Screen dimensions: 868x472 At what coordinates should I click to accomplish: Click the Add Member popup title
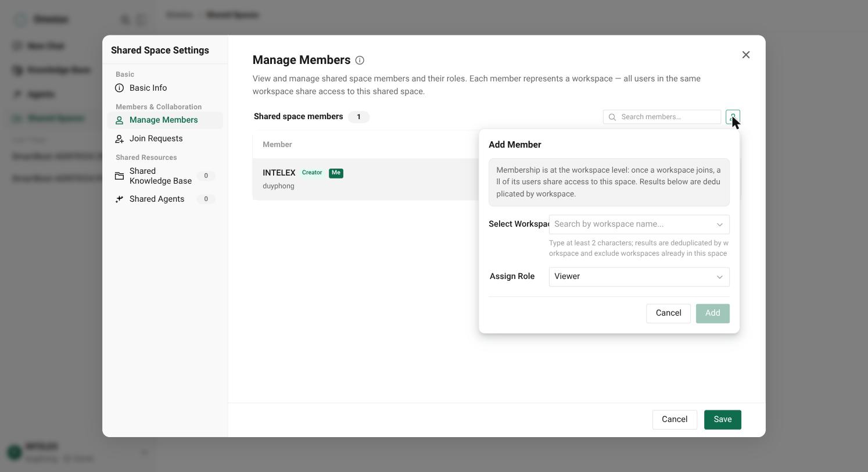(515, 145)
